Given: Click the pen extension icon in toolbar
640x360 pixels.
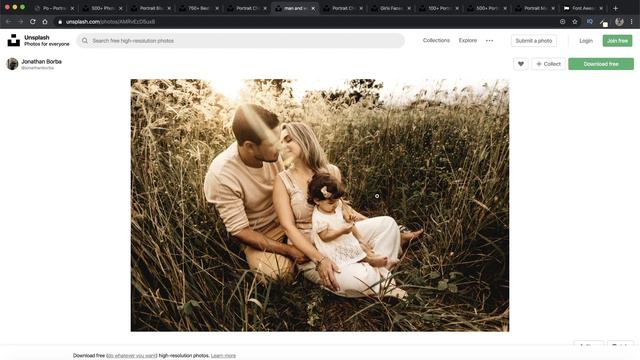Looking at the screenshot, I should pos(604,22).
